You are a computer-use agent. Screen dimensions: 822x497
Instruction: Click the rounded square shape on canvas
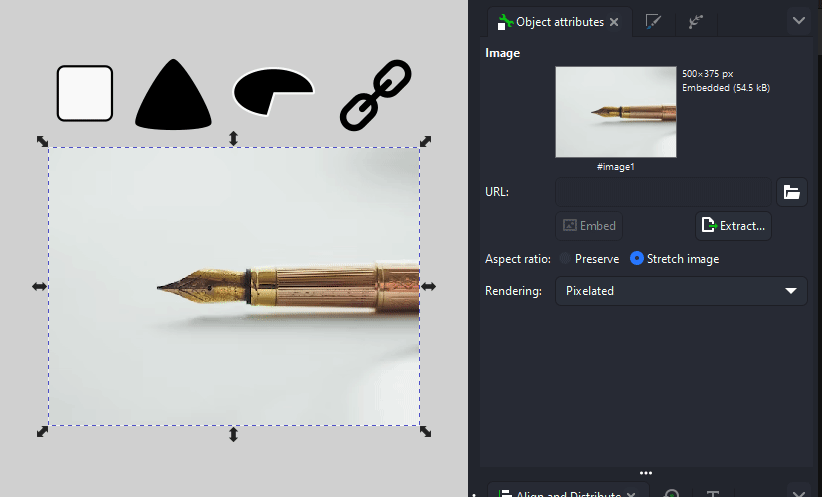[85, 93]
